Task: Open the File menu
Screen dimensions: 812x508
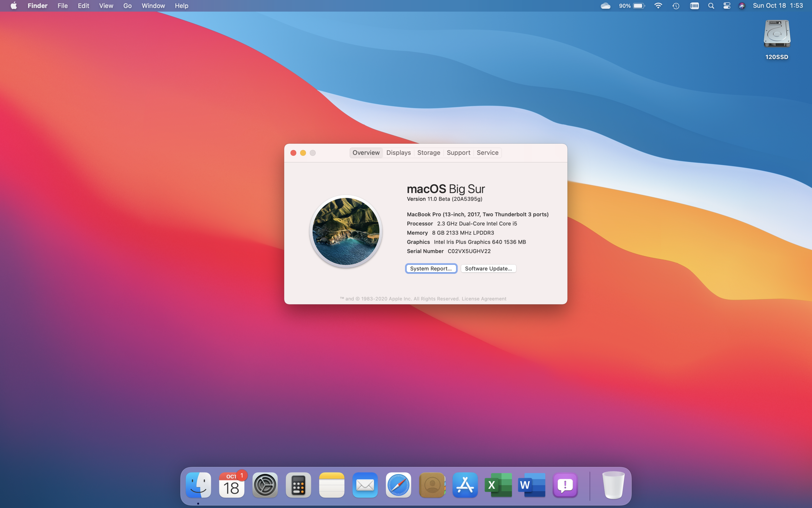Action: (x=63, y=6)
